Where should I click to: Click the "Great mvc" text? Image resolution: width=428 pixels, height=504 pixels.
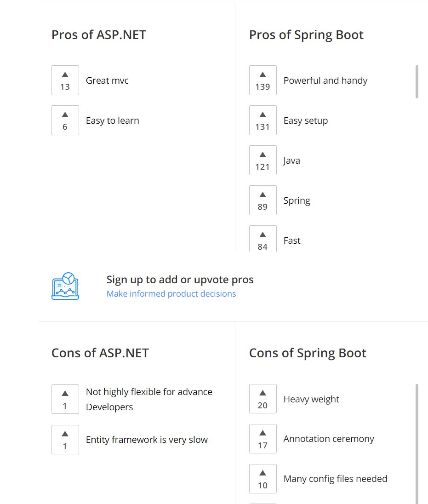pyautogui.click(x=107, y=80)
